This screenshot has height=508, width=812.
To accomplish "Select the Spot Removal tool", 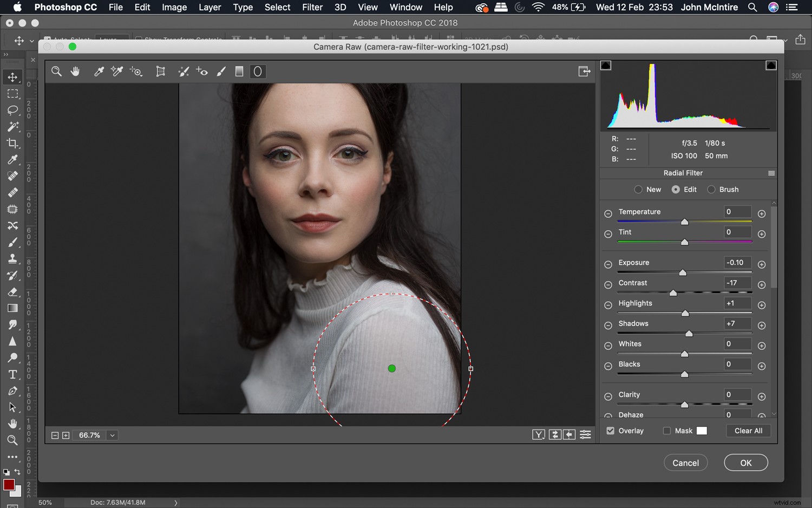I will pos(184,71).
